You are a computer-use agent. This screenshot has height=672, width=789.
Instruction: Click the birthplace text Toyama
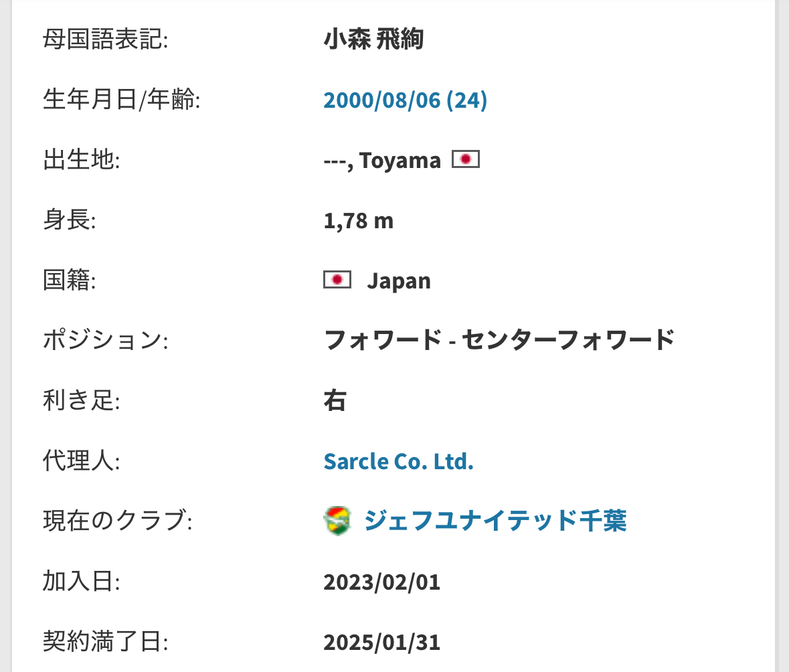tap(400, 161)
